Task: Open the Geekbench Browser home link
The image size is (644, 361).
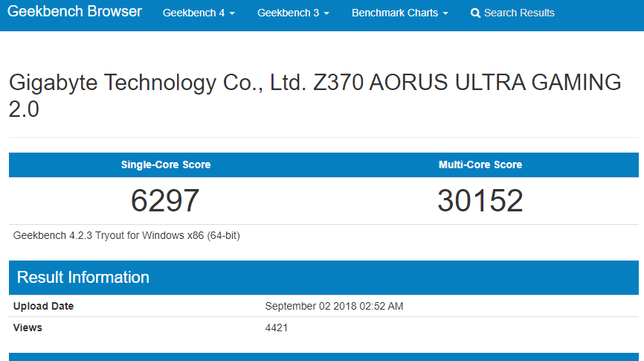Action: pyautogui.click(x=75, y=11)
